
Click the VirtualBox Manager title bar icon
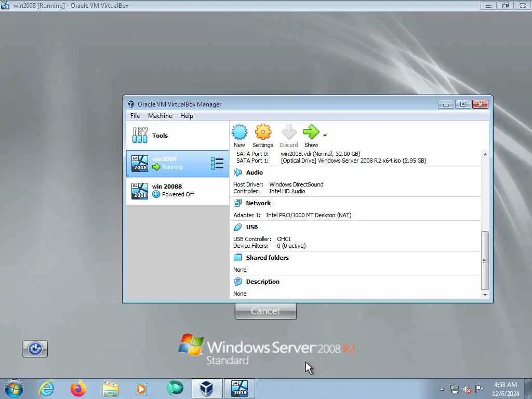[x=131, y=104]
